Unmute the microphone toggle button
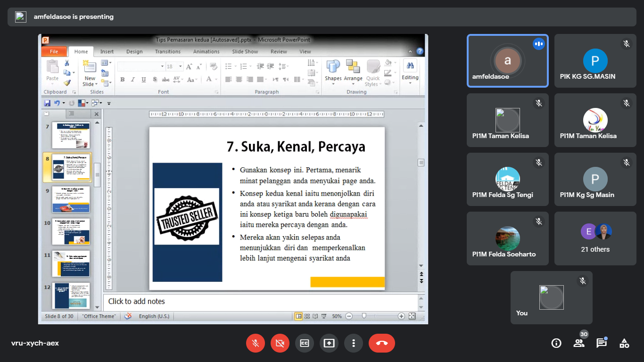This screenshot has height=362, width=644. click(x=256, y=343)
